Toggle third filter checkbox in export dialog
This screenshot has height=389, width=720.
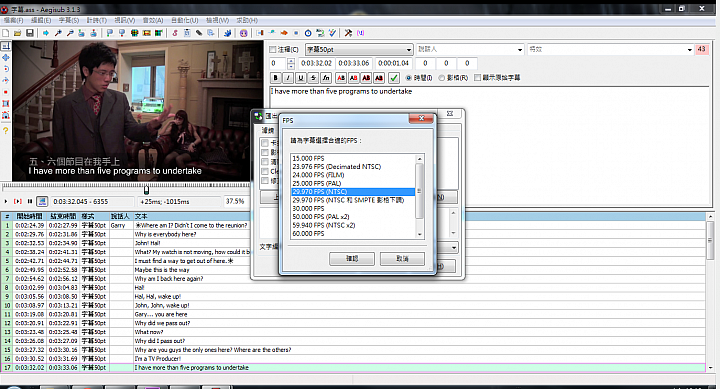click(264, 162)
